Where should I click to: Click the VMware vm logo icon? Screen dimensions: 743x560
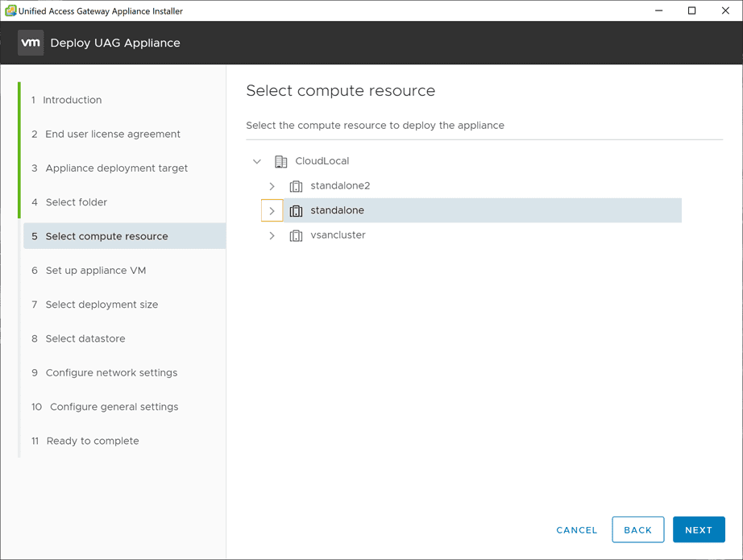click(31, 43)
